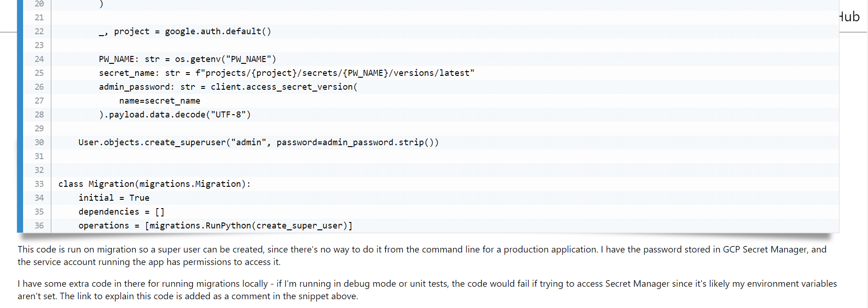The image size is (868, 308).
Task: Click line number 30 in the gutter
Action: [x=39, y=142]
